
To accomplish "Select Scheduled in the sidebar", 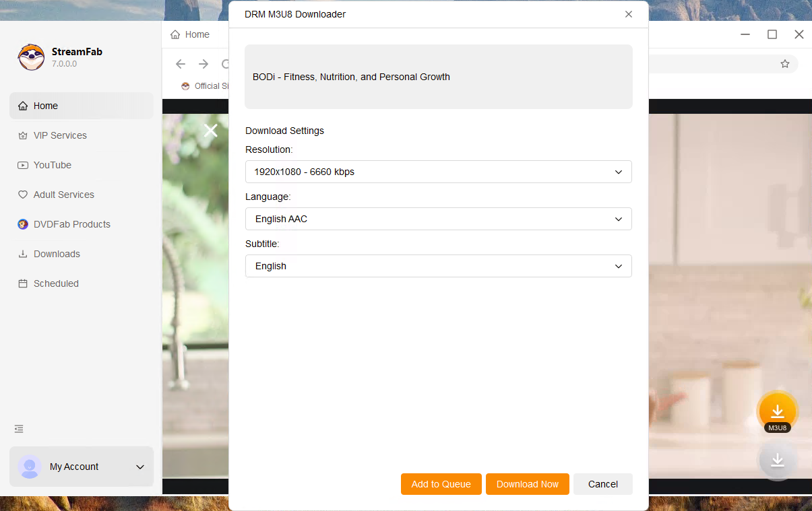I will pos(56,283).
